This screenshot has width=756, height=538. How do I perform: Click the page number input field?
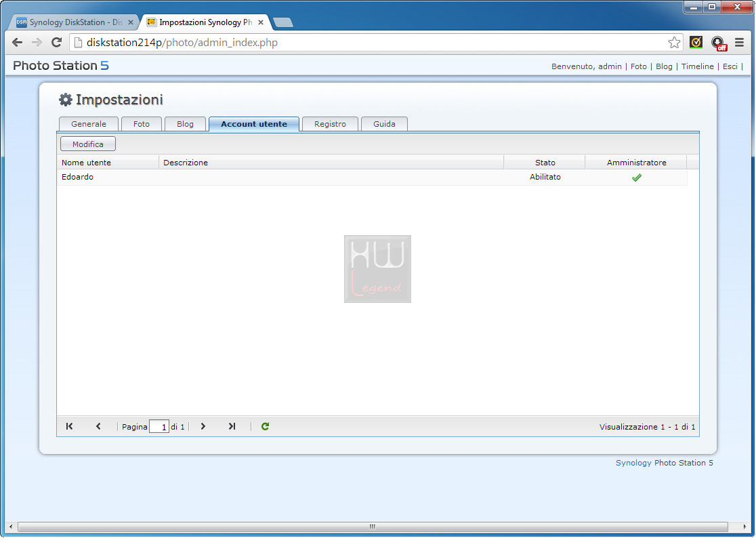pyautogui.click(x=159, y=427)
